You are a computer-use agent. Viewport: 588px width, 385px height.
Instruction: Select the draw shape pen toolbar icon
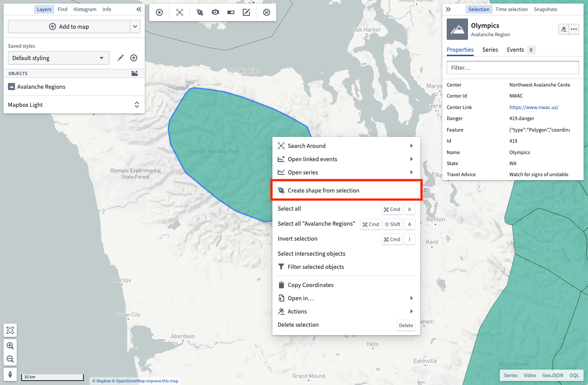(200, 12)
